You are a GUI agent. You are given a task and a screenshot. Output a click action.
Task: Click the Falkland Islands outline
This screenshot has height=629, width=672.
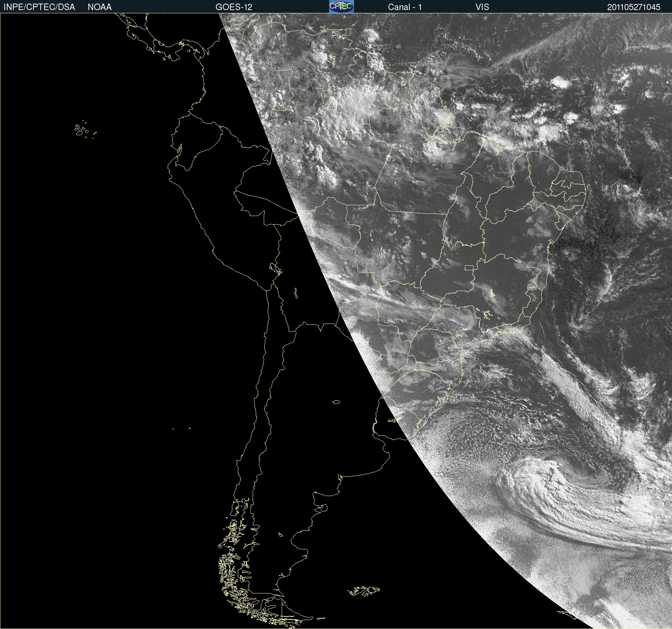(x=364, y=591)
